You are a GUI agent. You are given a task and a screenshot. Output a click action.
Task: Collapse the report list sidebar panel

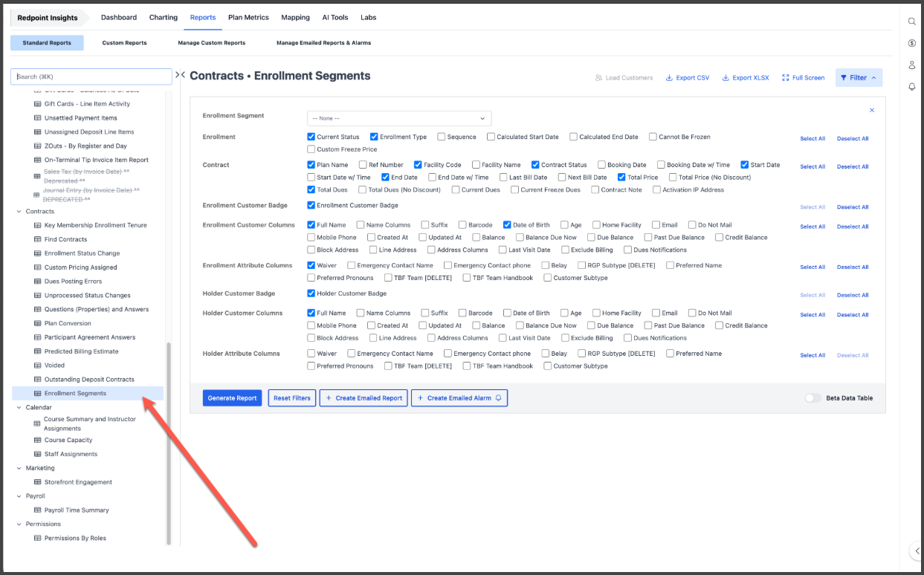click(x=180, y=75)
